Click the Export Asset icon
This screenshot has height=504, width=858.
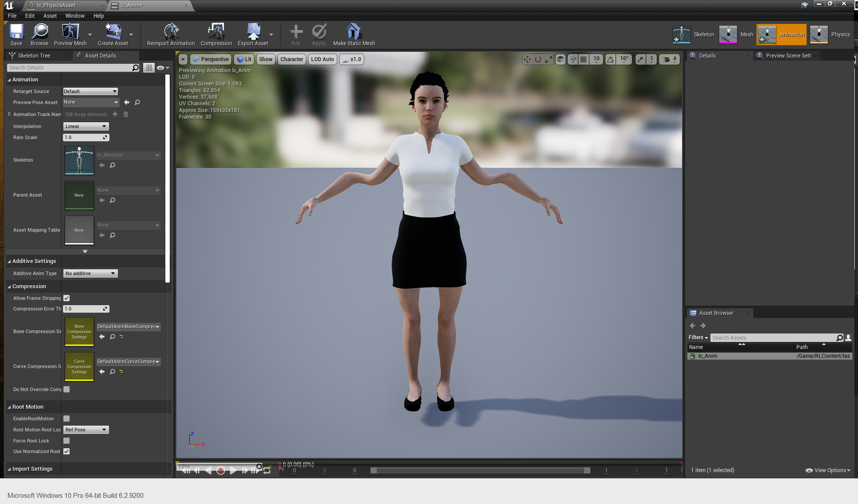(x=253, y=35)
